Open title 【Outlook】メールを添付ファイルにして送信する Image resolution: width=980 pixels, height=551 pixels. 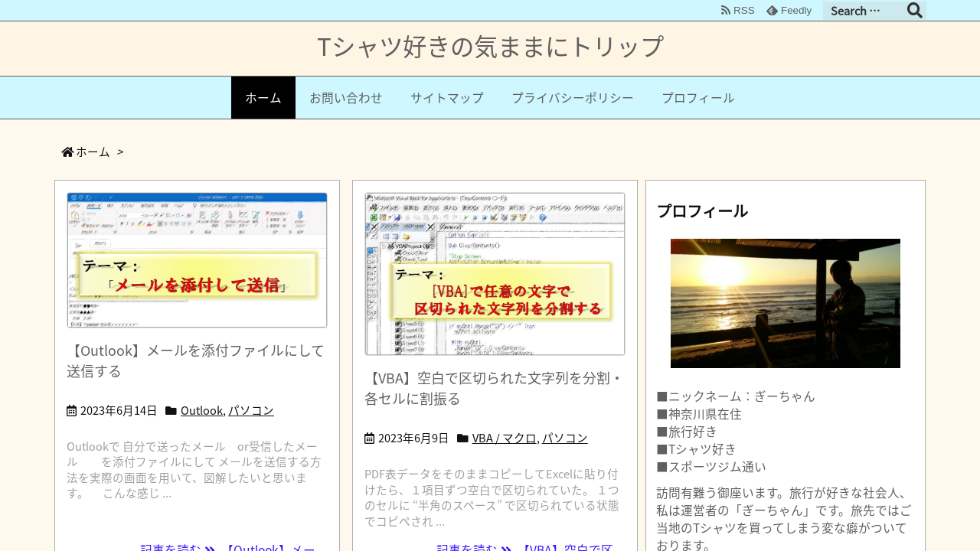pyautogui.click(x=195, y=360)
